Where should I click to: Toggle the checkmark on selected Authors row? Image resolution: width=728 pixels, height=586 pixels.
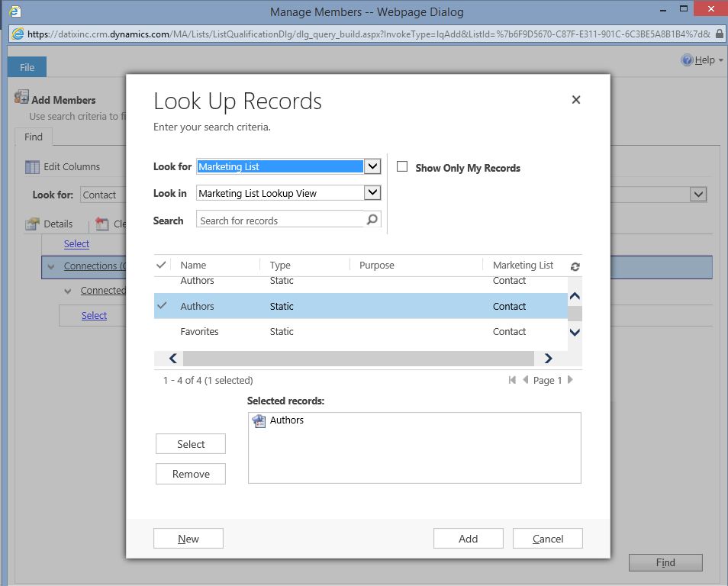161,306
